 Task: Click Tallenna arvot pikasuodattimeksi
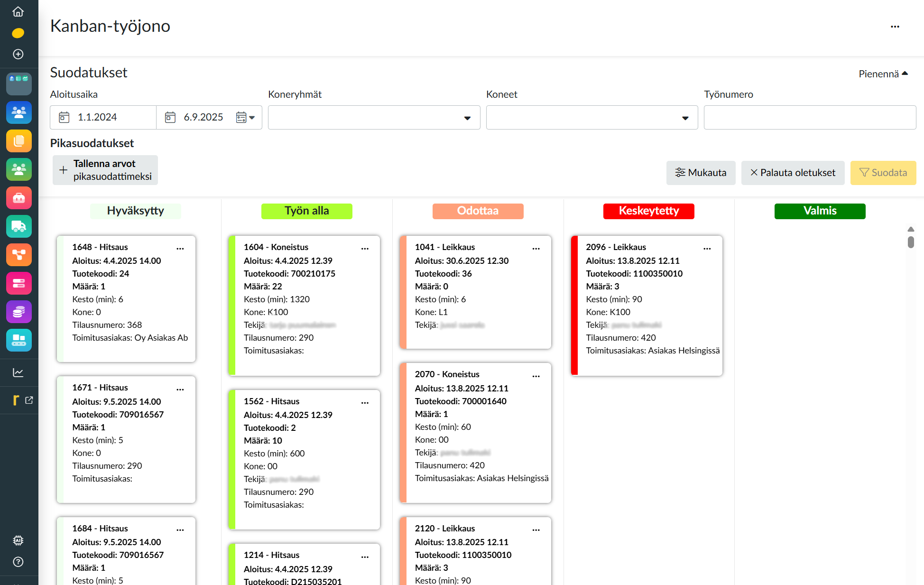click(105, 170)
